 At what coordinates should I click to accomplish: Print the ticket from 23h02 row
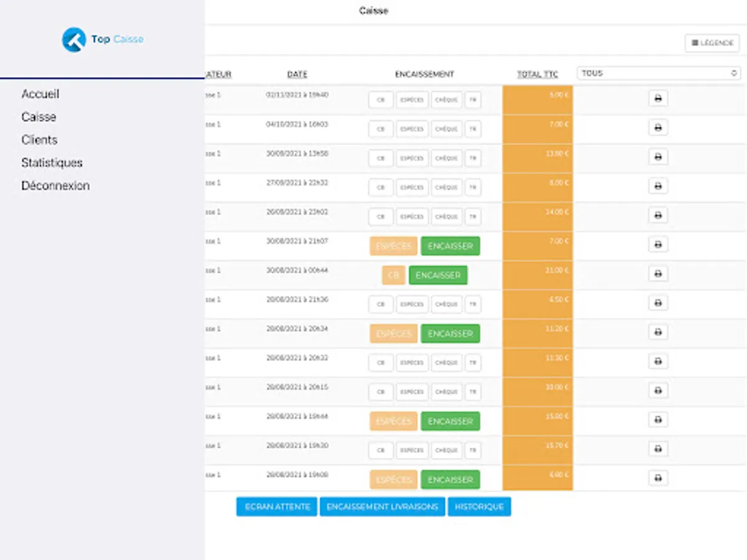point(658,215)
